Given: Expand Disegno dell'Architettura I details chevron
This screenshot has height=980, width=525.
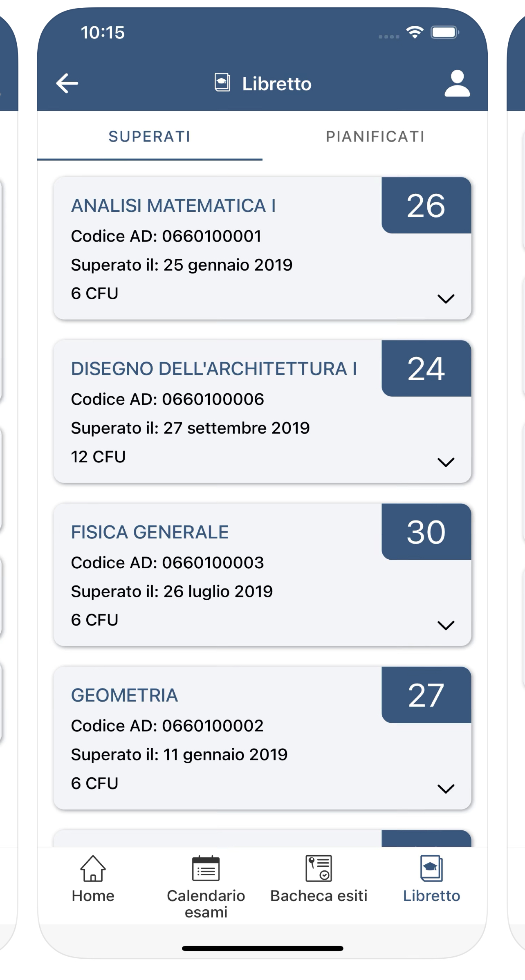Looking at the screenshot, I should 446,462.
